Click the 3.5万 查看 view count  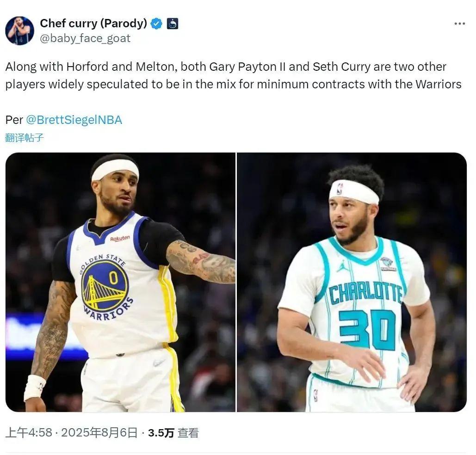point(173,432)
